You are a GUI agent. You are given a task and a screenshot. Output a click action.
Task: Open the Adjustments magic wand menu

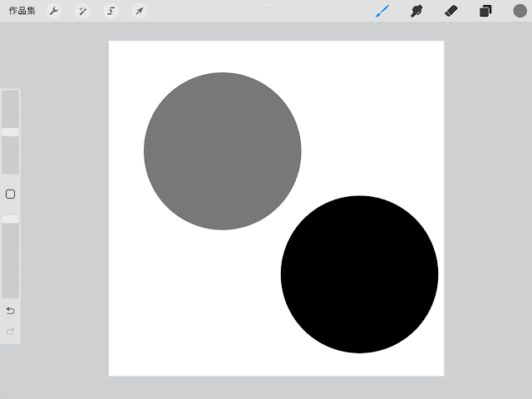coord(82,11)
